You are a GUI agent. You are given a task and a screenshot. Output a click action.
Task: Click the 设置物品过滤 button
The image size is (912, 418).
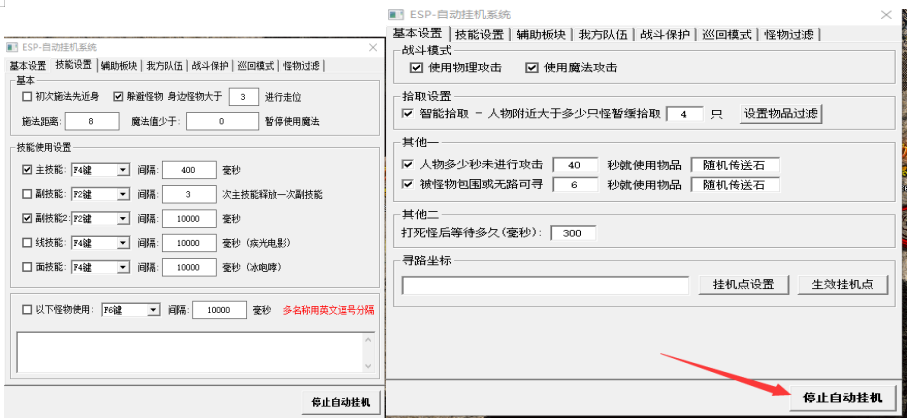click(x=781, y=113)
